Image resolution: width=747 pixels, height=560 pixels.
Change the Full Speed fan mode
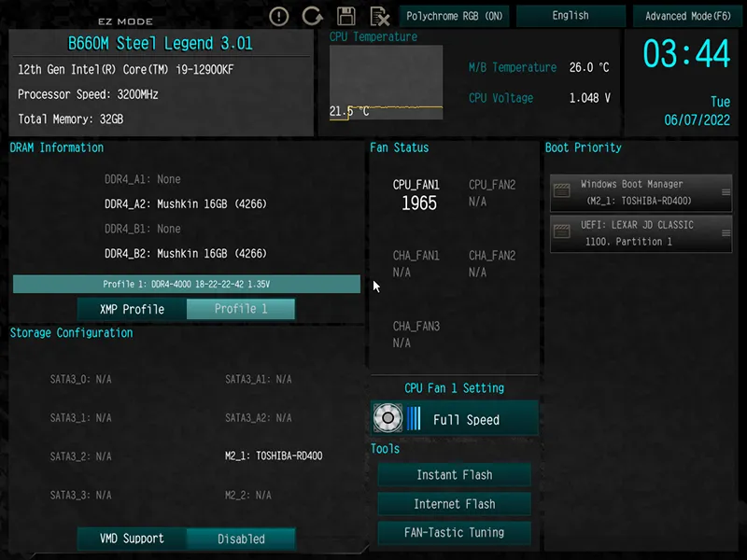point(466,420)
